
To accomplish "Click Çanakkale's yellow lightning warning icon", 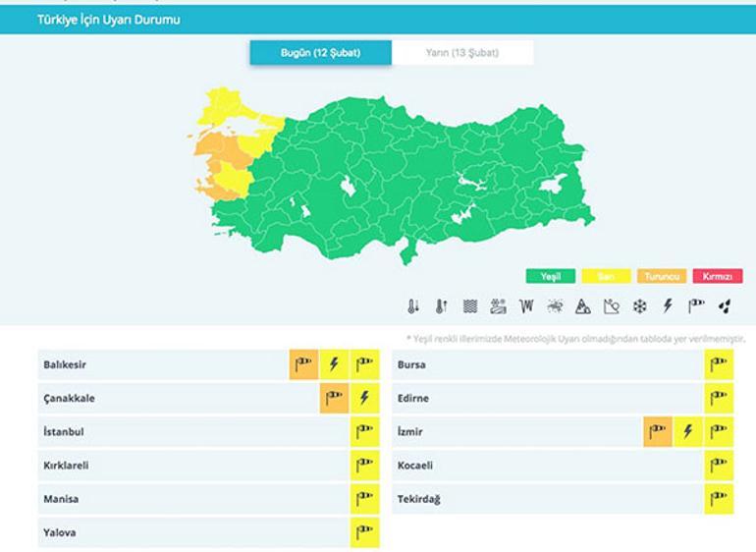I will click(364, 398).
